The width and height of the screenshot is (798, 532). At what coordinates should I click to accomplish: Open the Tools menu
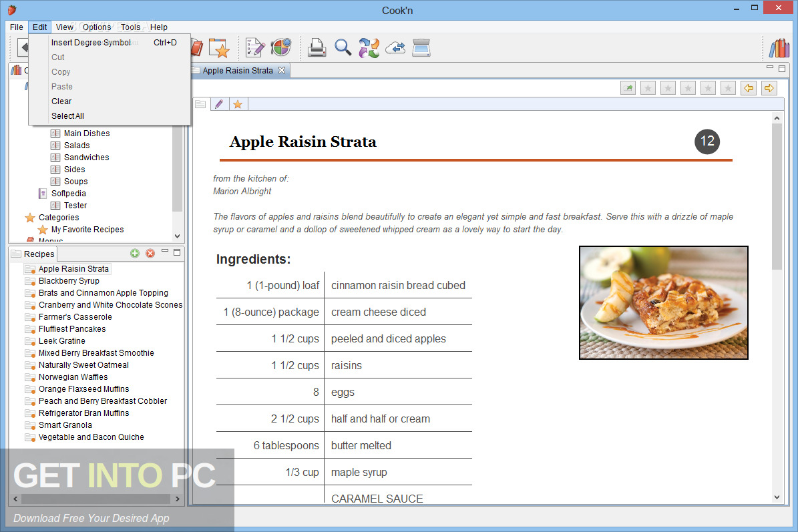[x=130, y=27]
